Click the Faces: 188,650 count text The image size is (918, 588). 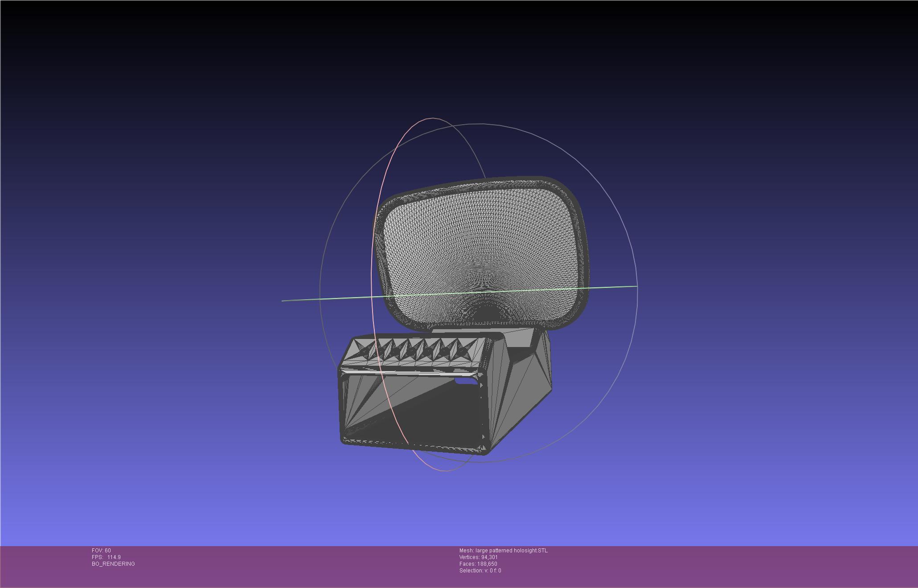[478, 564]
